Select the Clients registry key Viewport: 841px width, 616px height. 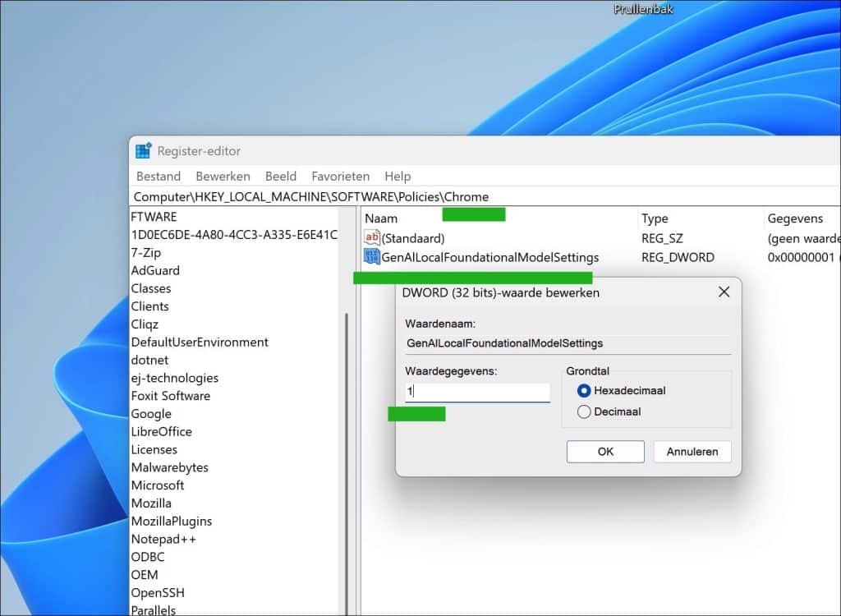coord(150,306)
